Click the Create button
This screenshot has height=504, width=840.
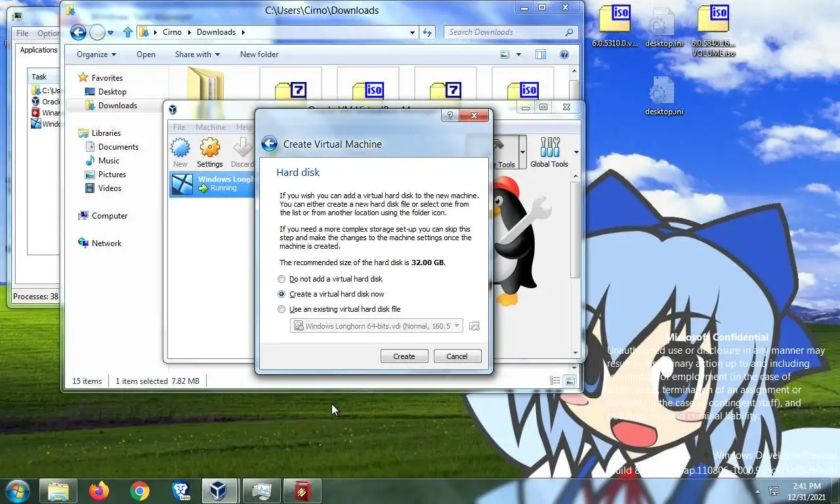(x=404, y=356)
